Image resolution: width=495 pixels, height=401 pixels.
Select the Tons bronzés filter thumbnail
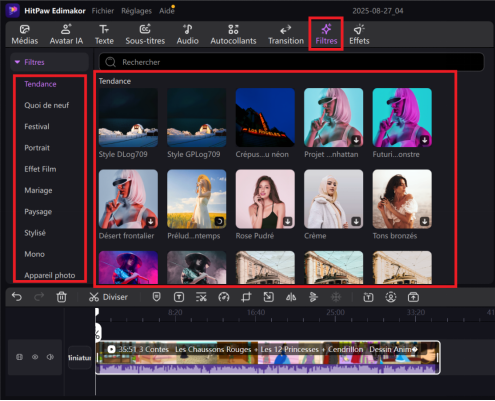click(x=402, y=199)
